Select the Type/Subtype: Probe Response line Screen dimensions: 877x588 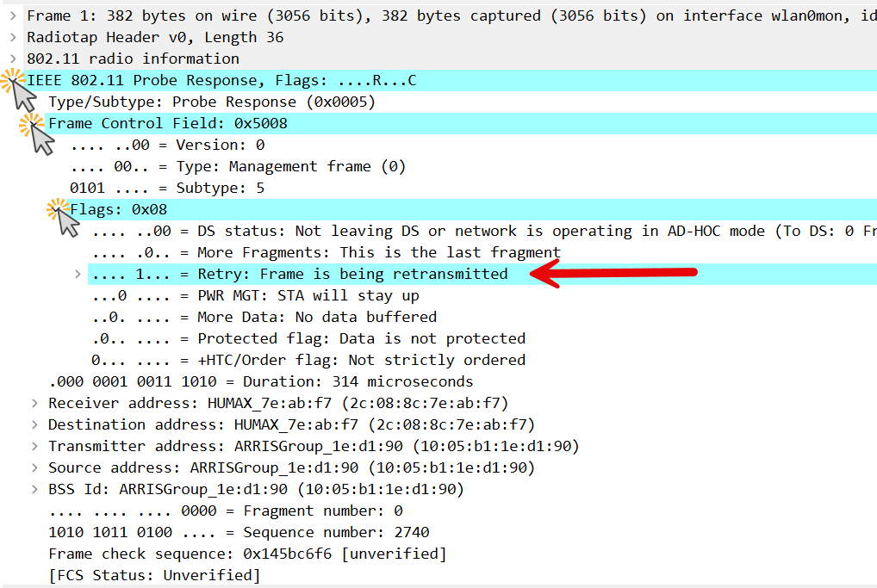click(x=211, y=102)
